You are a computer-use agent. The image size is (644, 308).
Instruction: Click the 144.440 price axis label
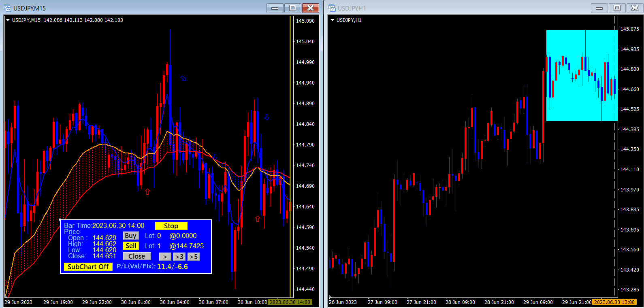coord(305,289)
